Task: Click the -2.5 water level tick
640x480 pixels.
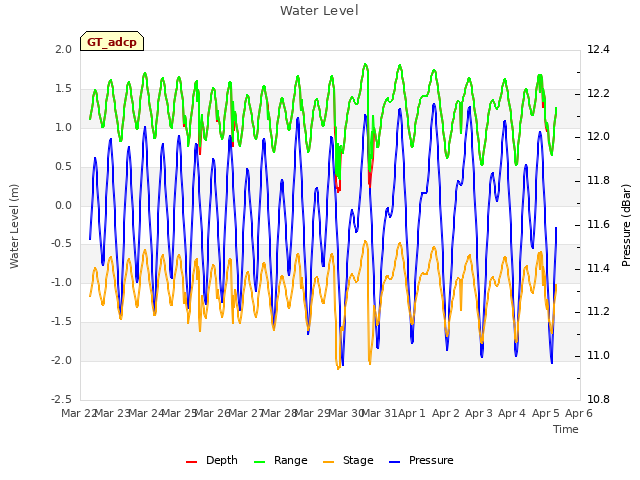Action: (x=61, y=399)
